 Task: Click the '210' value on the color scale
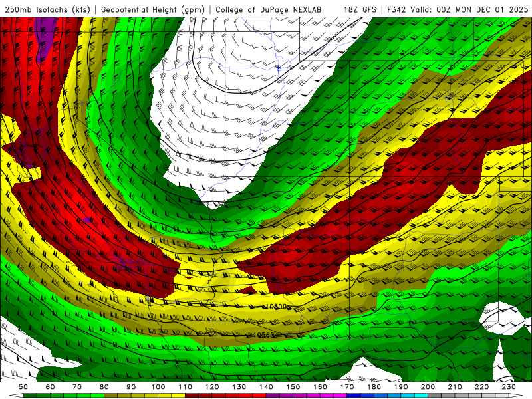tap(455, 387)
